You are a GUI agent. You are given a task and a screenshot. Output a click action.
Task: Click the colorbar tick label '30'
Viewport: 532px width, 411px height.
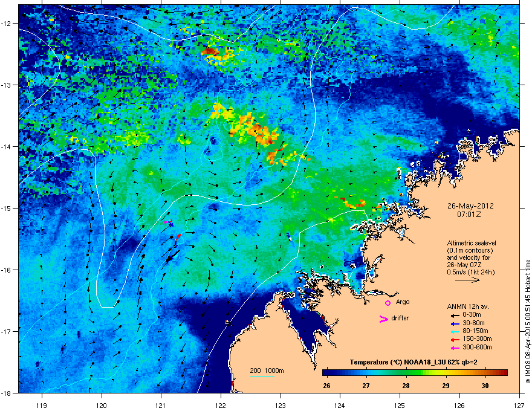coord(485,386)
